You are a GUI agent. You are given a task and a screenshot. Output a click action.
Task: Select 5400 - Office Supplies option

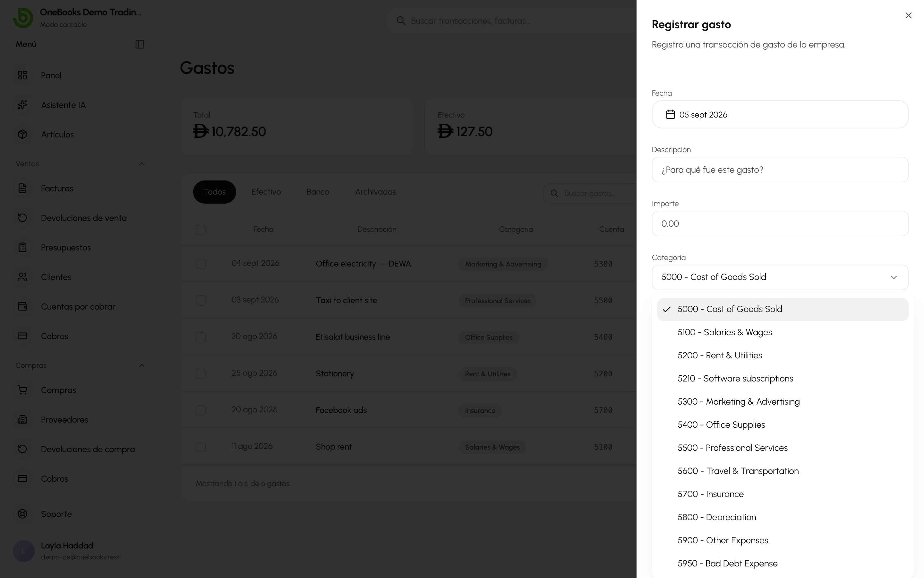[x=782, y=425]
